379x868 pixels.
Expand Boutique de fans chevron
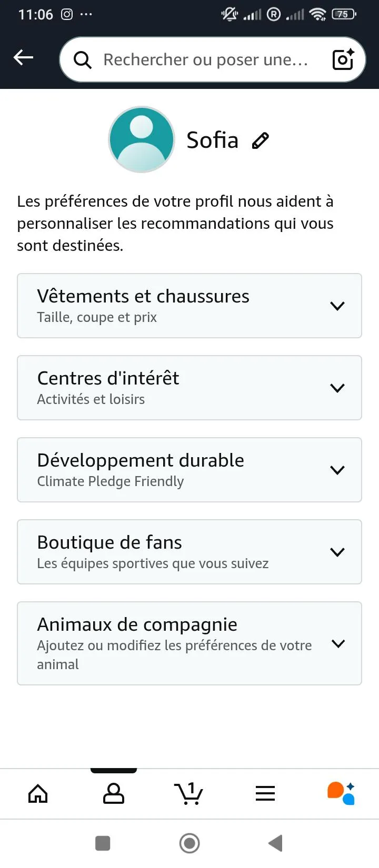337,552
